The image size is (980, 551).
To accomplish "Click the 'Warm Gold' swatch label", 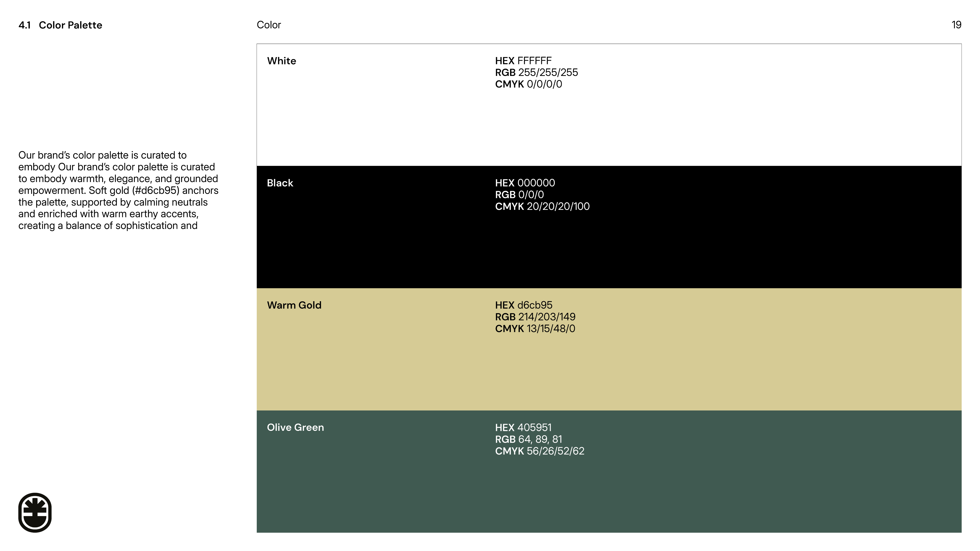I will pos(294,305).
